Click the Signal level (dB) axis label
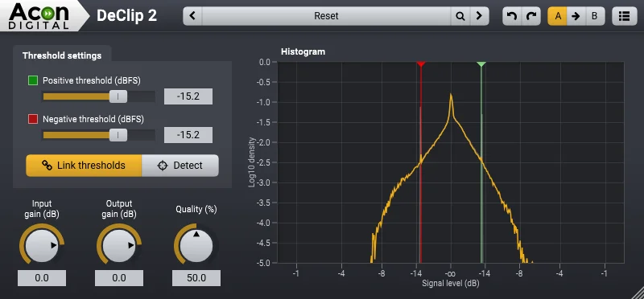The width and height of the screenshot is (644, 299). pyautogui.click(x=451, y=283)
